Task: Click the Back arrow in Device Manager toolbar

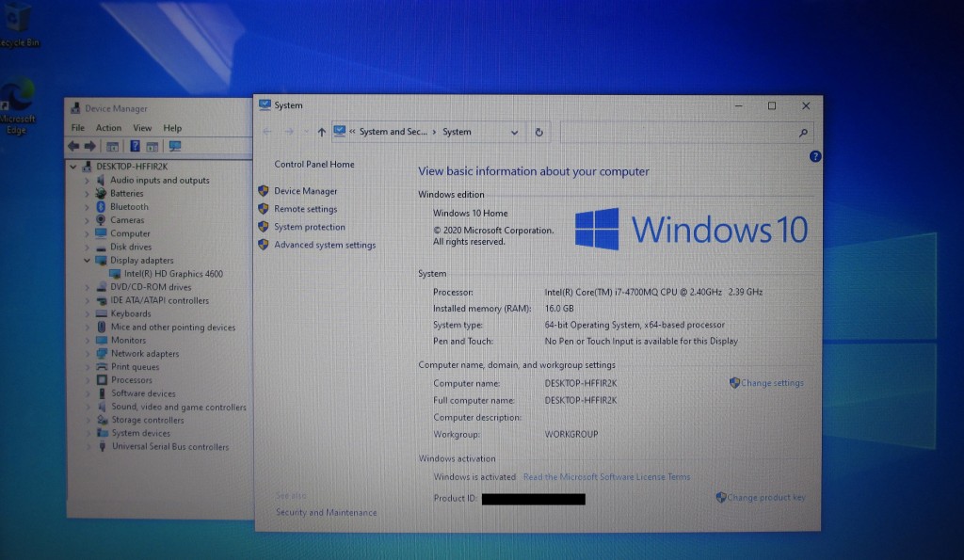Action: point(73,146)
